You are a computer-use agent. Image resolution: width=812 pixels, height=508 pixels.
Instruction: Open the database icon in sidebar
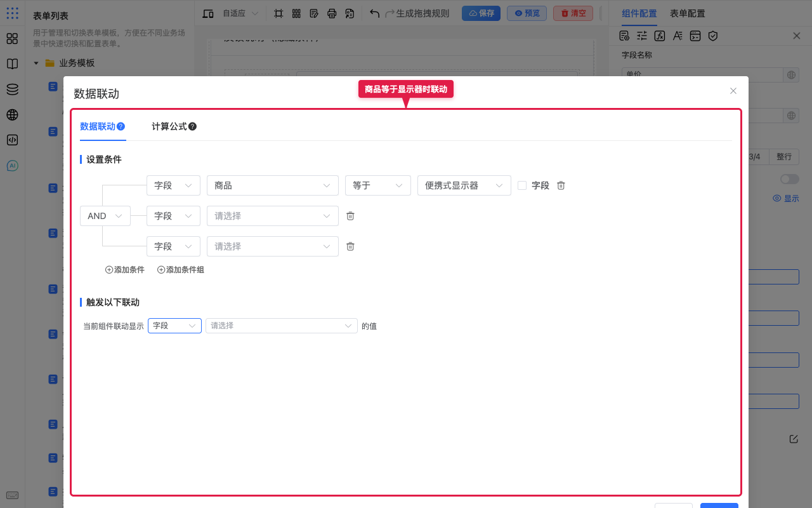coord(12,90)
